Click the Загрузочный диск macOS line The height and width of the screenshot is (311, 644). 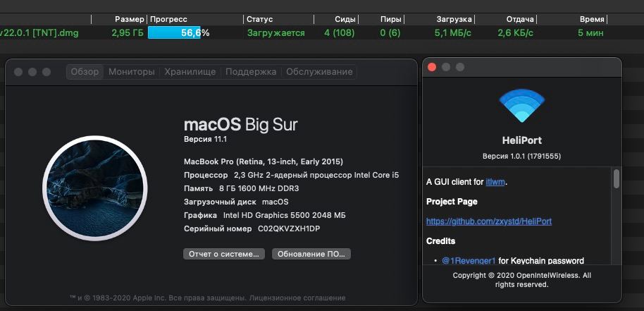pyautogui.click(x=236, y=202)
